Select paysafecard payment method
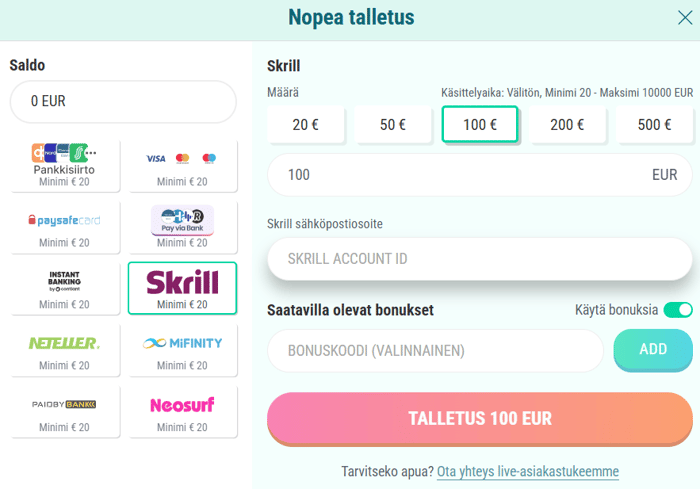The width and height of the screenshot is (700, 489). [x=65, y=227]
